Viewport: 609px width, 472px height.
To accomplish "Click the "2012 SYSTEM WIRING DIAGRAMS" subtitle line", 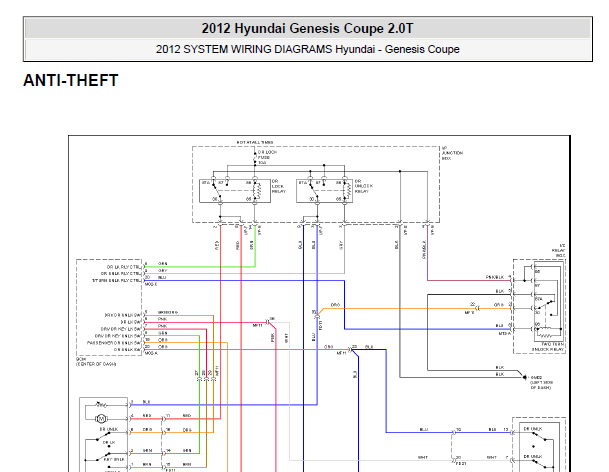I will pyautogui.click(x=308, y=49).
